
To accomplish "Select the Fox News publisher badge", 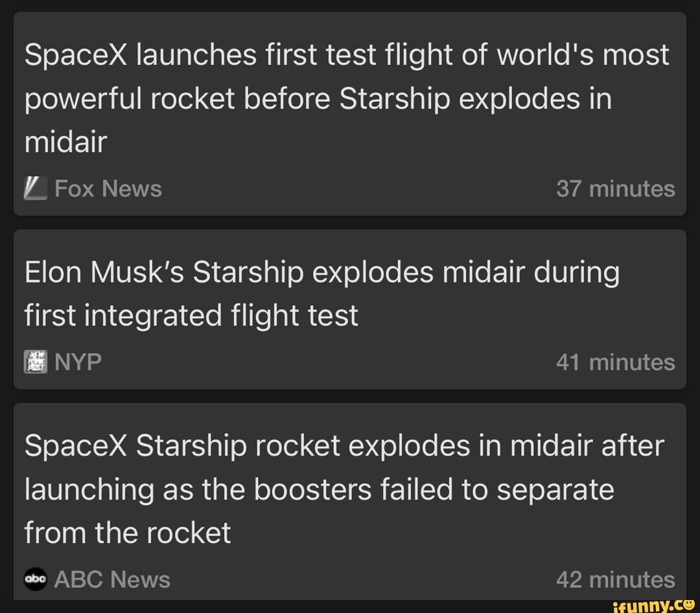I will tap(36, 188).
